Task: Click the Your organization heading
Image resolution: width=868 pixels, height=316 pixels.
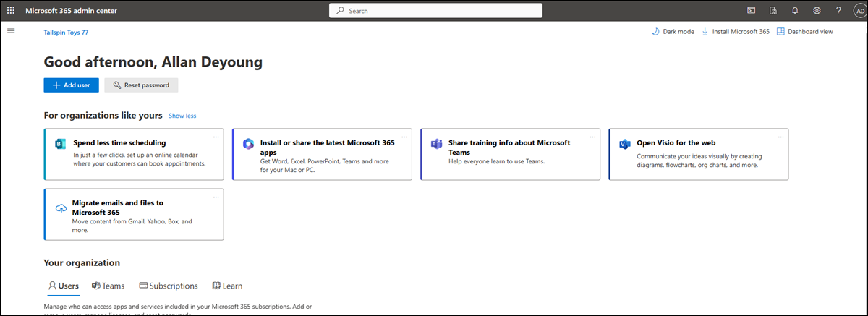Action: (x=82, y=263)
